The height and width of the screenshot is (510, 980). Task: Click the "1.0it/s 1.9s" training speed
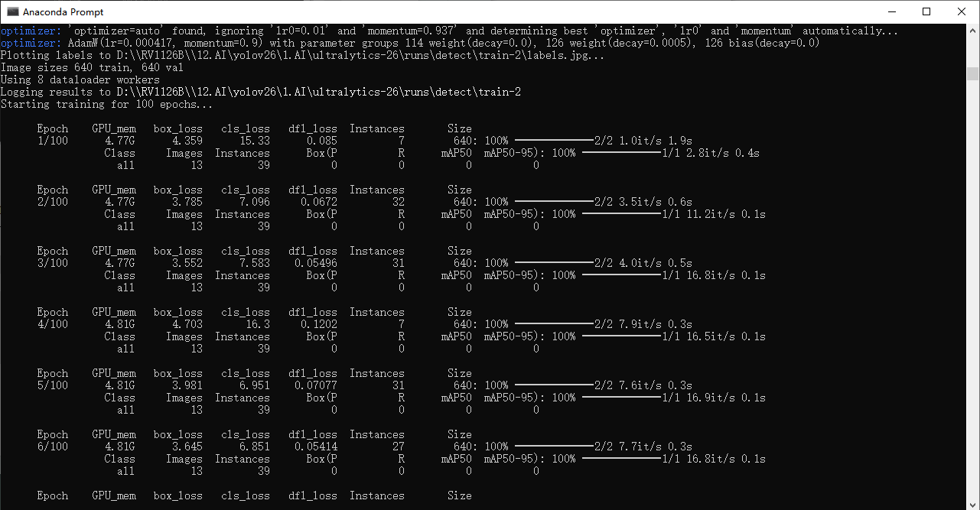click(656, 141)
